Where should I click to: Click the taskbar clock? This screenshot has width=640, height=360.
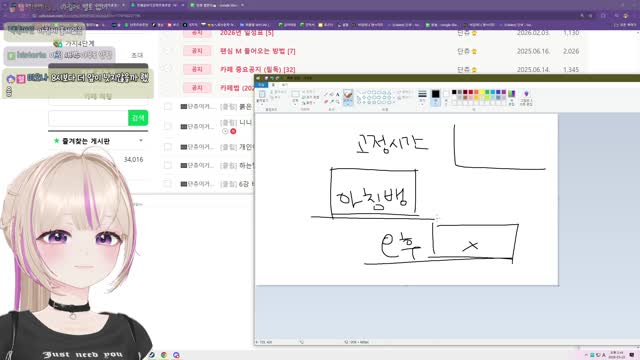click(x=616, y=355)
